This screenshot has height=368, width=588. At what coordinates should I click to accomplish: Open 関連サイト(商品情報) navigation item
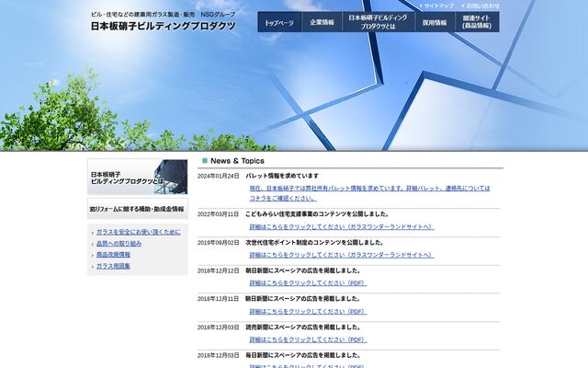[x=477, y=22]
